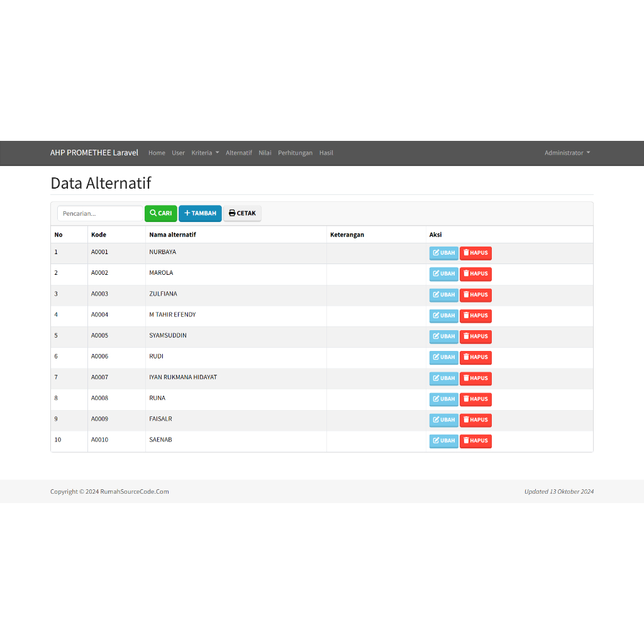Click the UBAH edit icon for RUDI

click(x=435, y=357)
